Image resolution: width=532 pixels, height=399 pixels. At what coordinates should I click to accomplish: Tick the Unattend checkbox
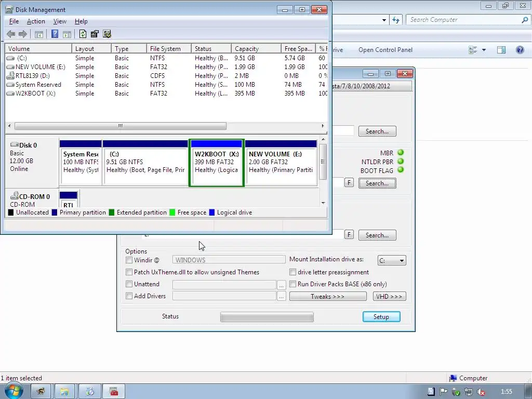pos(129,284)
